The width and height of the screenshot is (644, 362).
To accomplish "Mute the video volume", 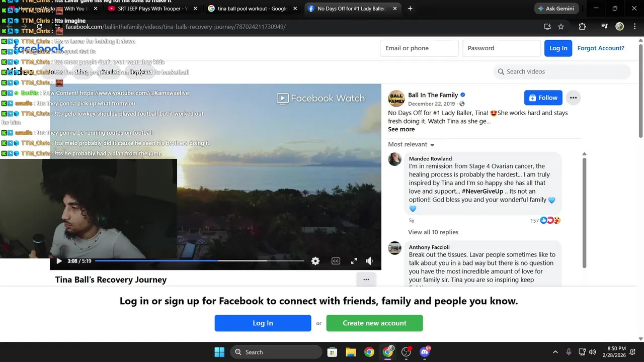I will point(369,261).
